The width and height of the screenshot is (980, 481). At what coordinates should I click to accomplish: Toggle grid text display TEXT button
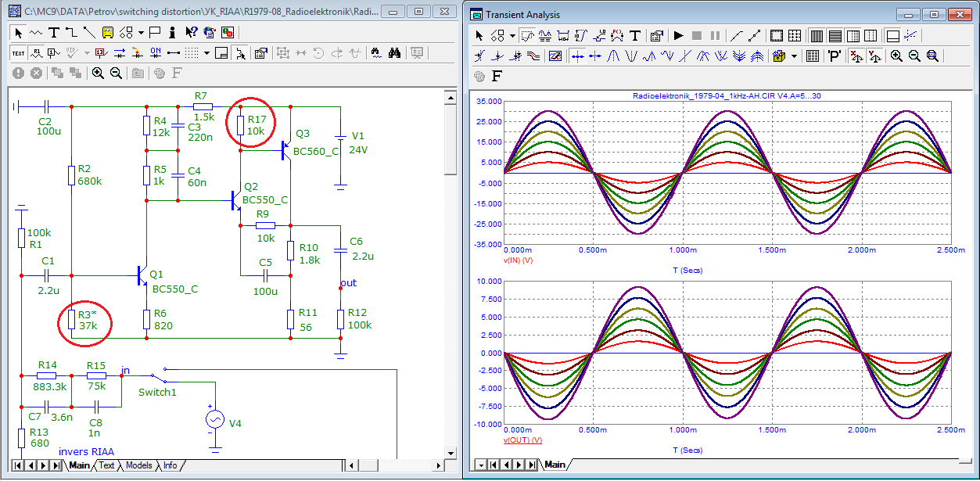[x=18, y=53]
